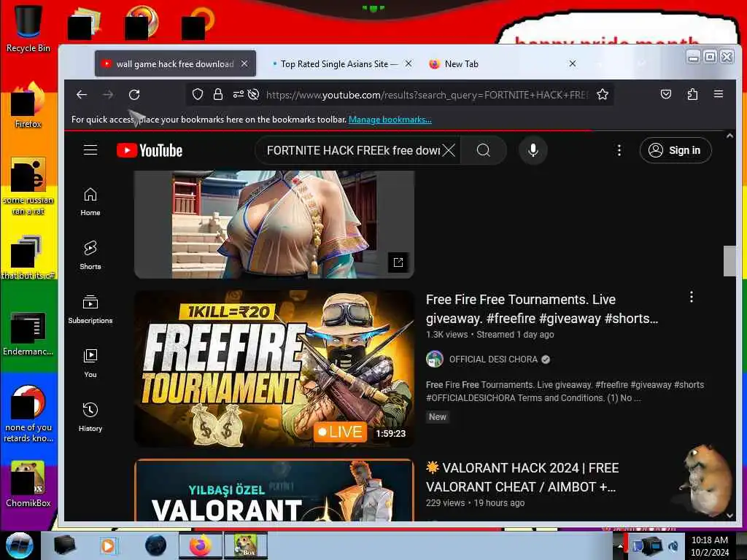Open Home in YouTube sidebar
The image size is (747, 560).
click(x=90, y=202)
